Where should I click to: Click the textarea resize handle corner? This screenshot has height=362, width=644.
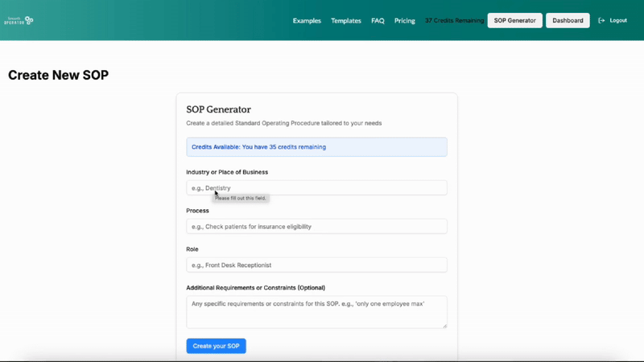coord(444,326)
